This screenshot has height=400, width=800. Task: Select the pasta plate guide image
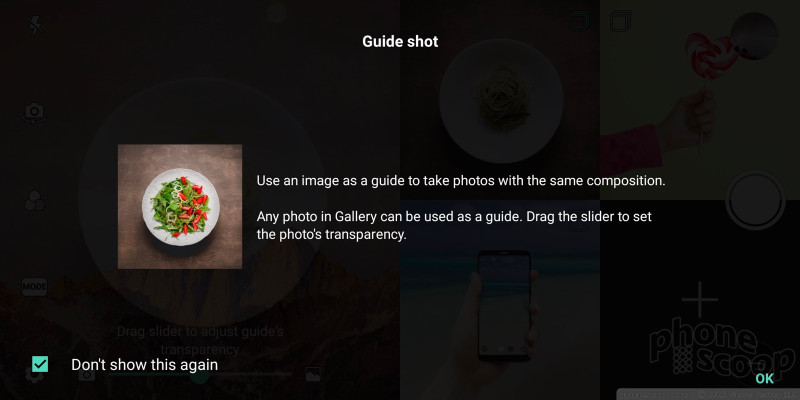pos(499,99)
